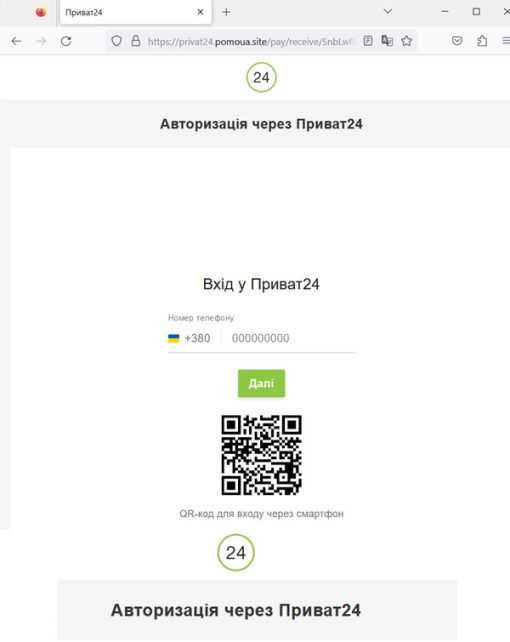This screenshot has height=642, width=510.
Task: Bookmark this page with star icon
Action: click(406, 41)
